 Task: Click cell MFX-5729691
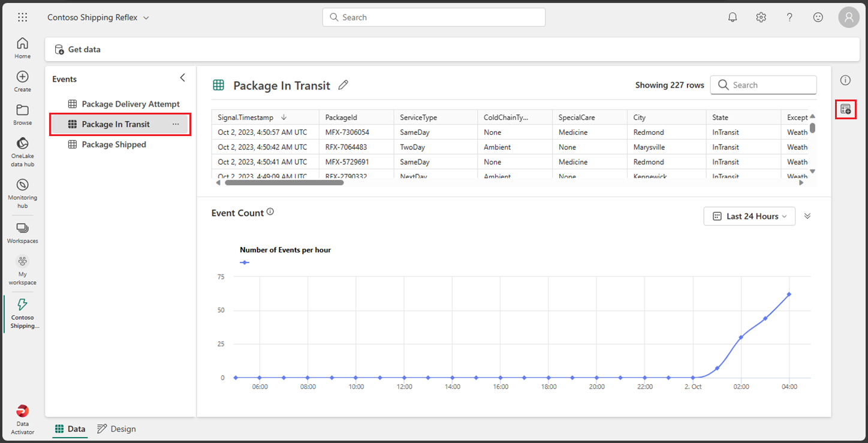pos(356,162)
